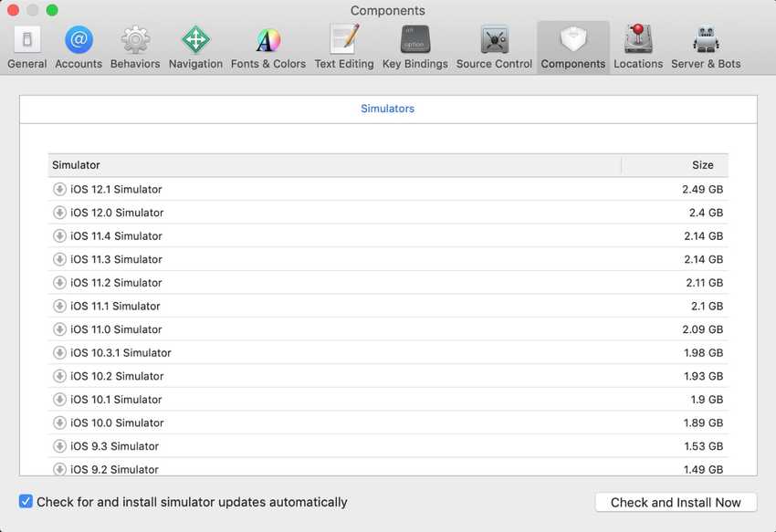Click the 1.93 GB size value
Screen dimensions: 776x532
(x=704, y=376)
